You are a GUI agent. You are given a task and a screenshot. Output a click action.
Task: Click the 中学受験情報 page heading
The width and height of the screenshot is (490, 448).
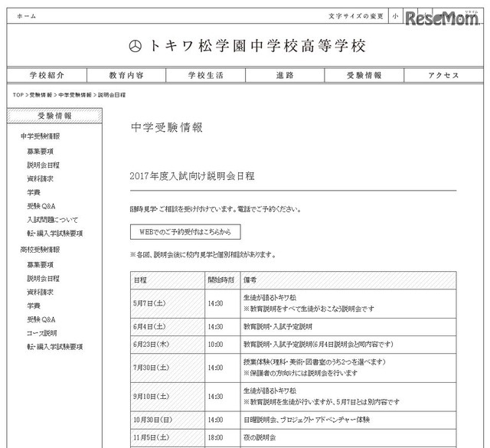pos(167,128)
